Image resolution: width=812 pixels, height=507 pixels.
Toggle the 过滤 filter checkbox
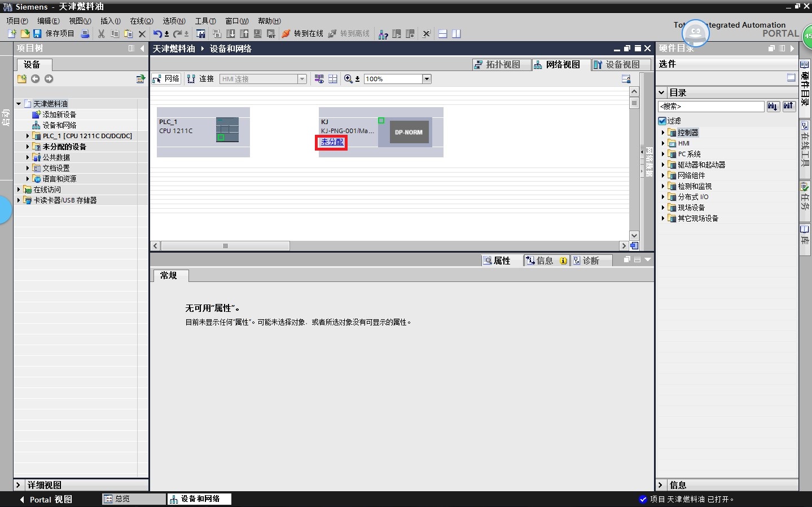662,121
